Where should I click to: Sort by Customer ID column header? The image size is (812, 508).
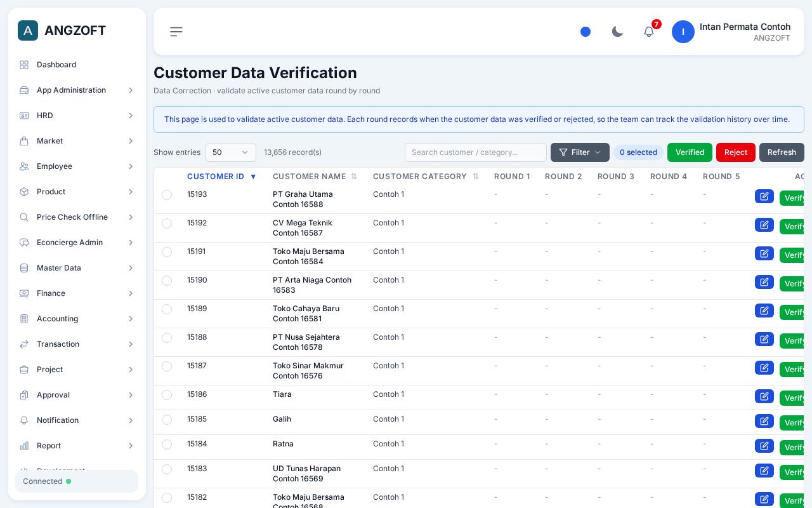pos(221,177)
